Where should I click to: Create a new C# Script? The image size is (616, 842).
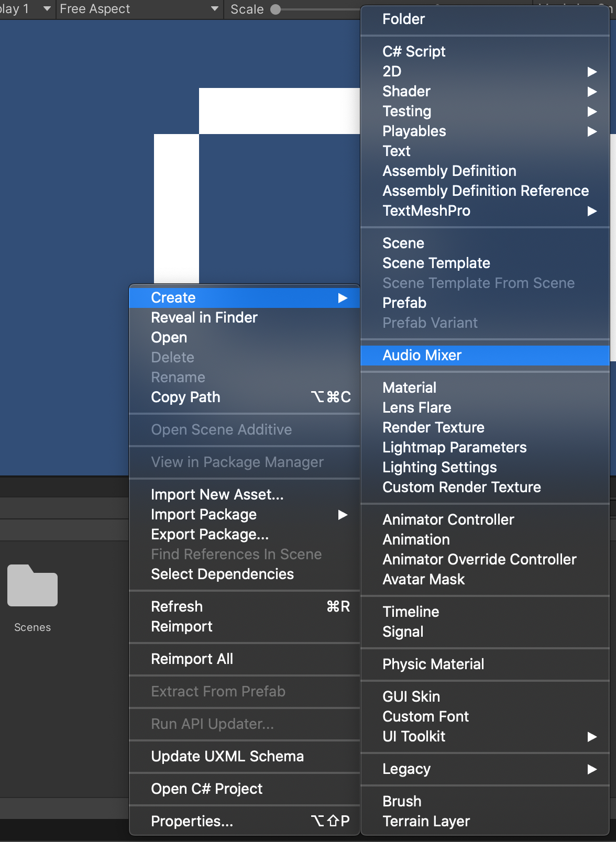pos(485,51)
